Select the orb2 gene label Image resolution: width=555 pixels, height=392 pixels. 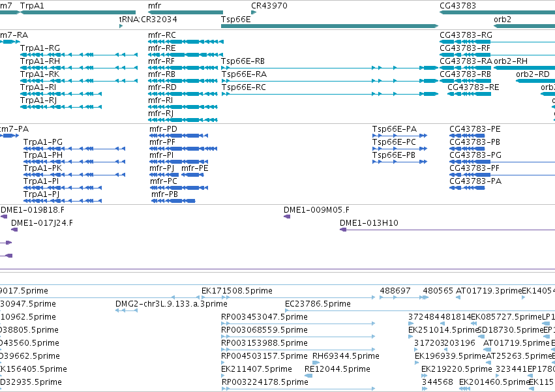point(502,19)
